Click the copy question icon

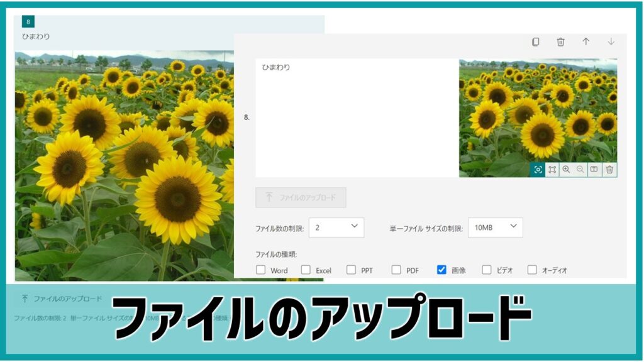[x=535, y=42]
